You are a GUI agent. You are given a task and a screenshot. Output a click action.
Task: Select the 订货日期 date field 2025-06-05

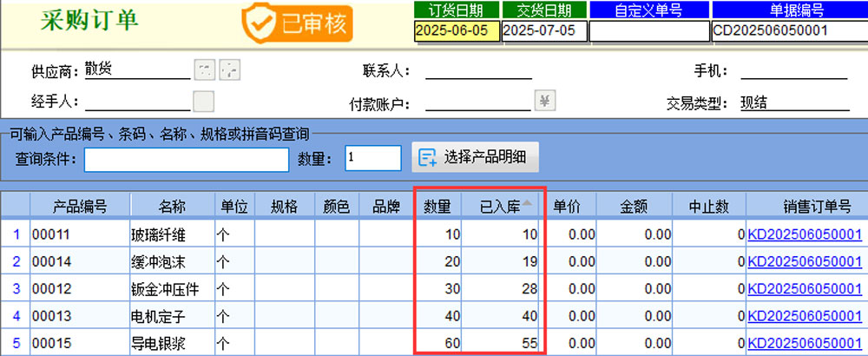point(456,30)
